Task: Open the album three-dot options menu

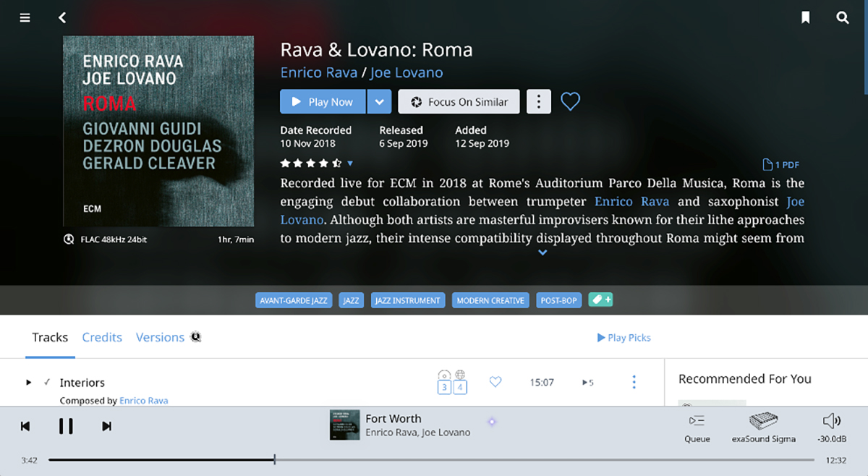Action: point(538,102)
